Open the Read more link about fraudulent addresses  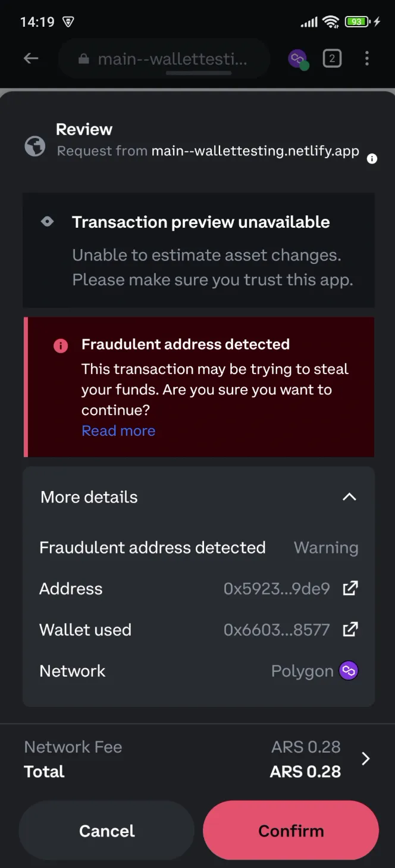[x=118, y=430]
